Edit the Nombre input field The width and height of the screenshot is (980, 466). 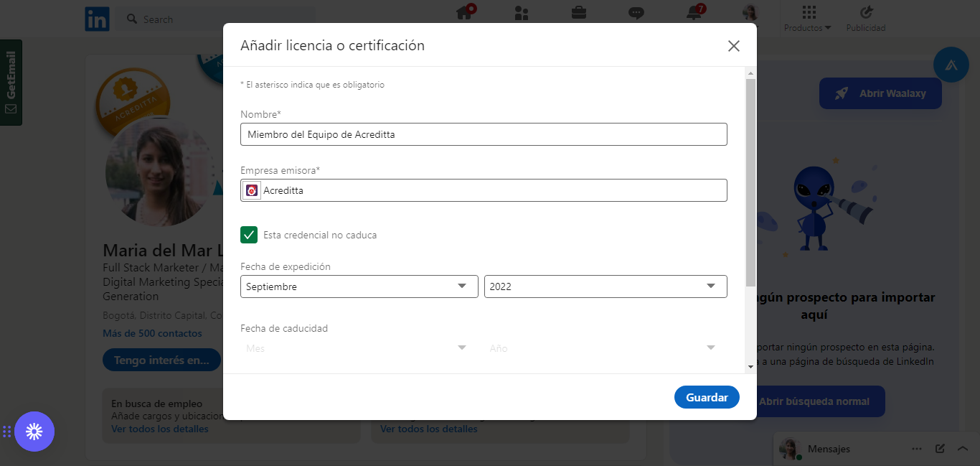click(484, 134)
